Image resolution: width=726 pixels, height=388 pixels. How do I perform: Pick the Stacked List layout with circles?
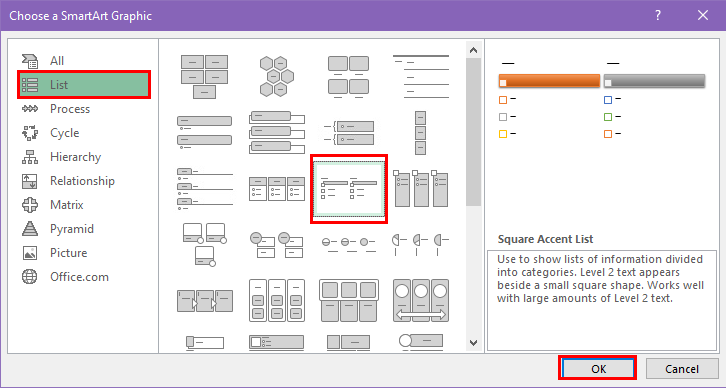click(x=276, y=245)
